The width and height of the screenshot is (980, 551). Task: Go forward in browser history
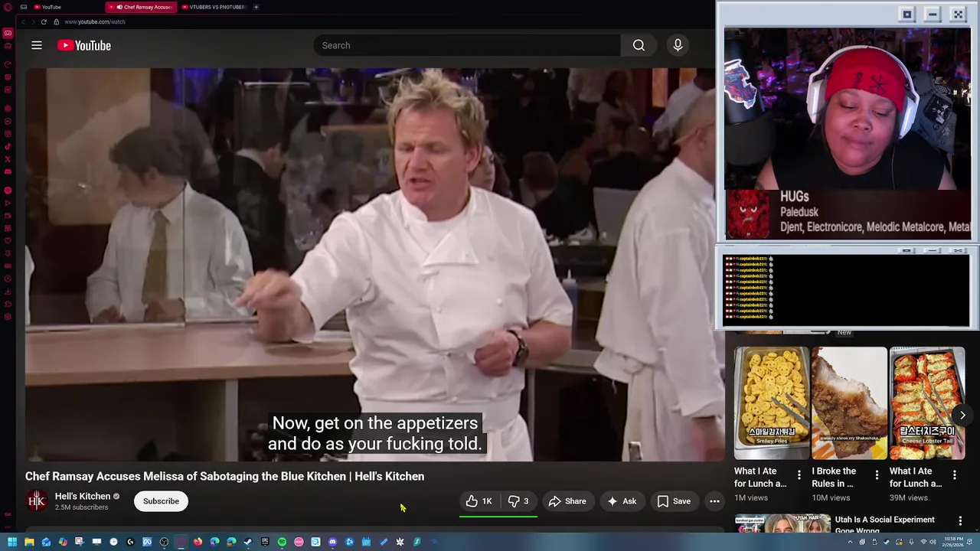[33, 21]
